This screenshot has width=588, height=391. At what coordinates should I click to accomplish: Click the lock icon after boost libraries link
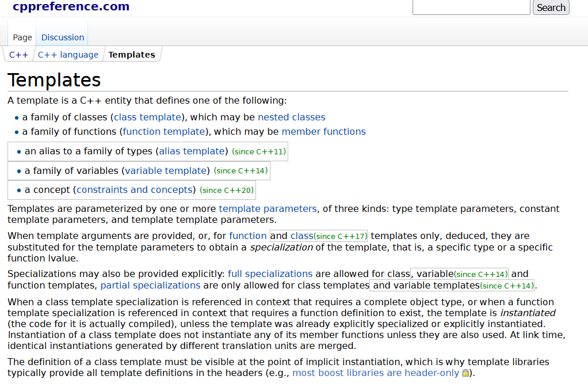(x=465, y=373)
